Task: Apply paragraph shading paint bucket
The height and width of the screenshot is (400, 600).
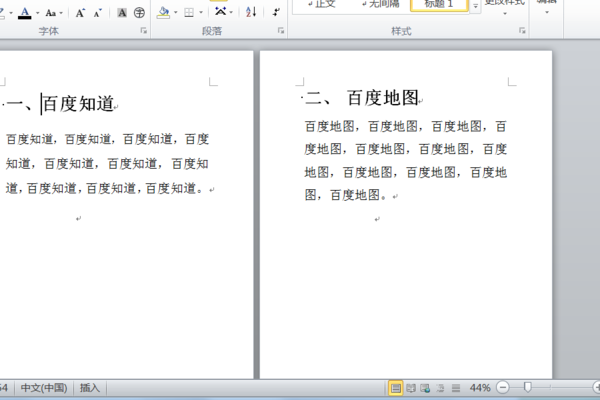Action: (163, 13)
